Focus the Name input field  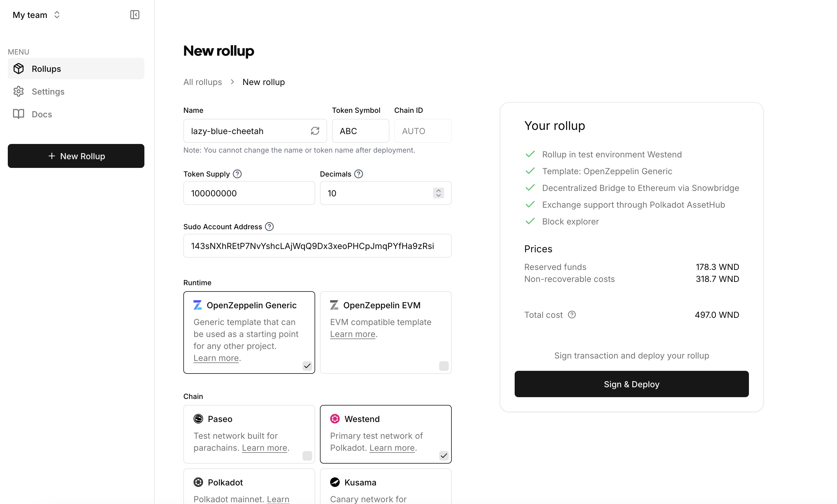255,131
